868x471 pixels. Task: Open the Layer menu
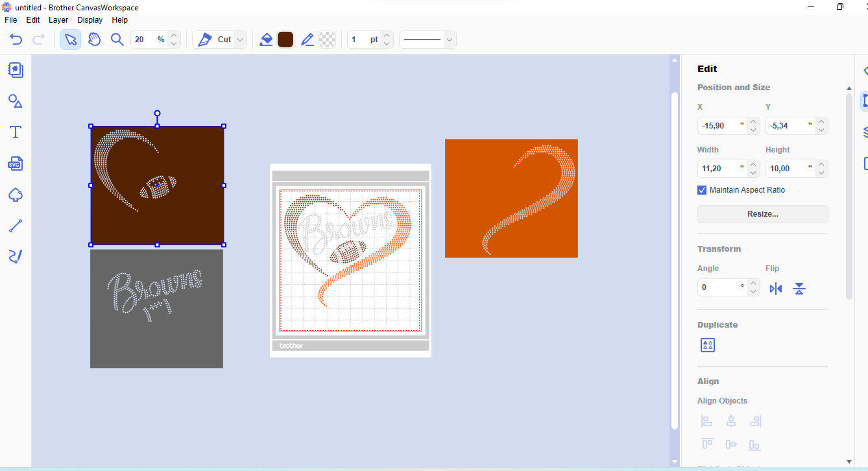(58, 20)
